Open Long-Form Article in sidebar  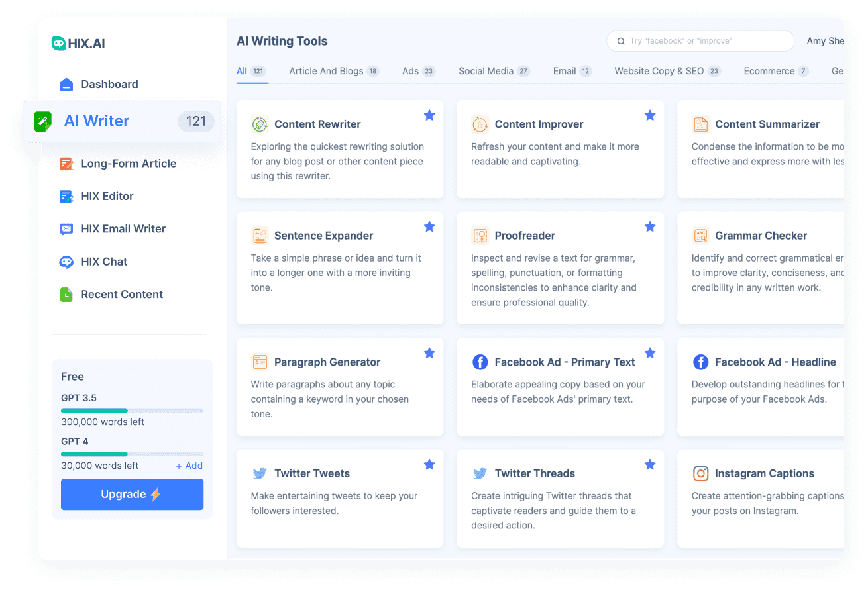click(129, 164)
